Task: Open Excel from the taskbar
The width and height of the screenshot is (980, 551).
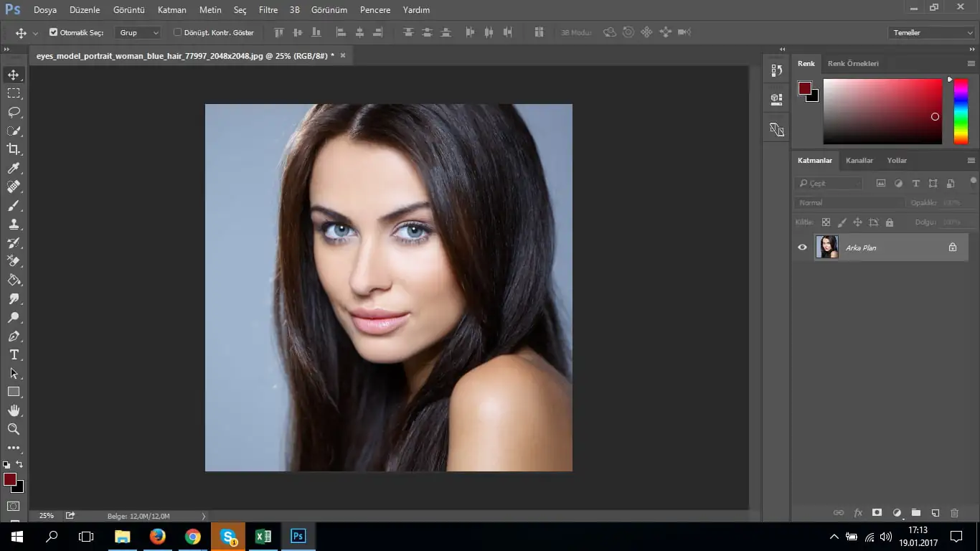Action: (x=263, y=536)
